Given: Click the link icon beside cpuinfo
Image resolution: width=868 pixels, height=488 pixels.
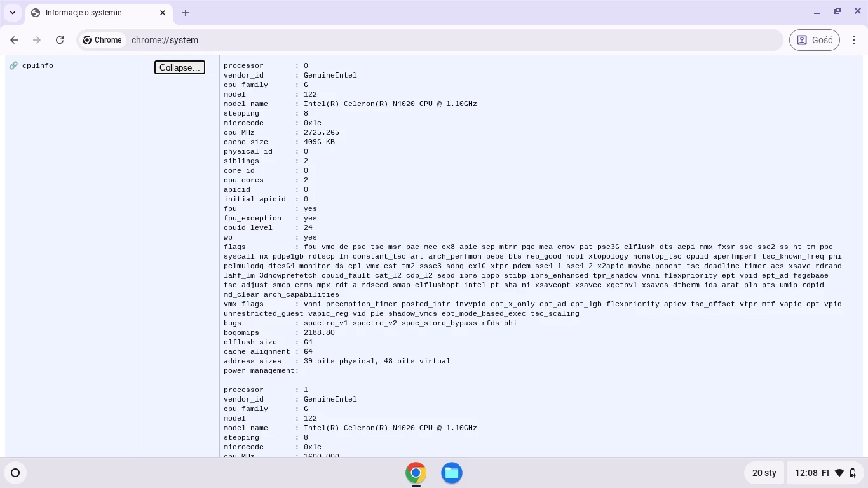Looking at the screenshot, I should pyautogui.click(x=13, y=65).
